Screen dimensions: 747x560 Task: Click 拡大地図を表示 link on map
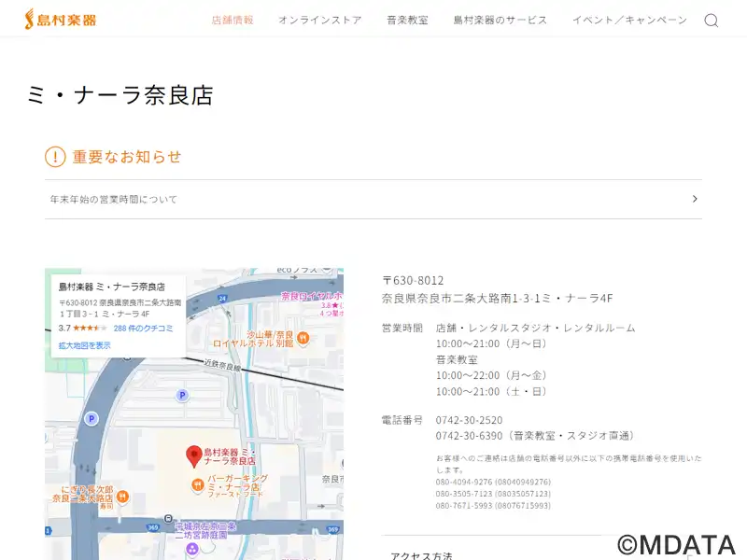click(x=84, y=345)
